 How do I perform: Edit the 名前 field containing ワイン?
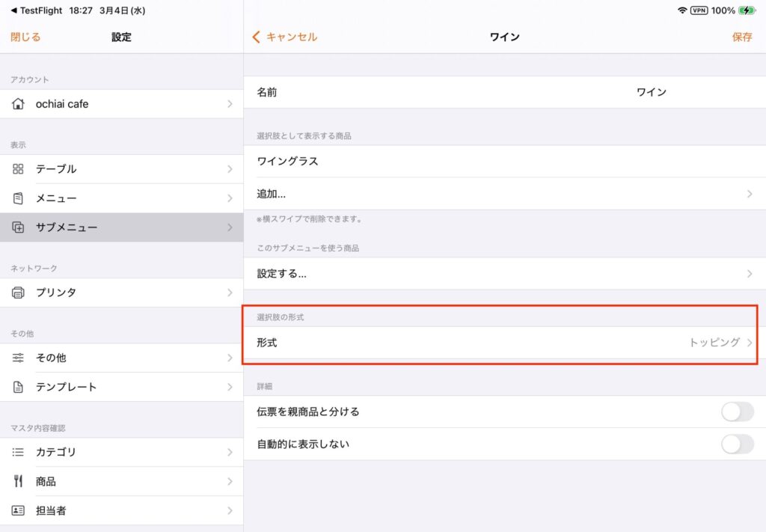click(651, 92)
